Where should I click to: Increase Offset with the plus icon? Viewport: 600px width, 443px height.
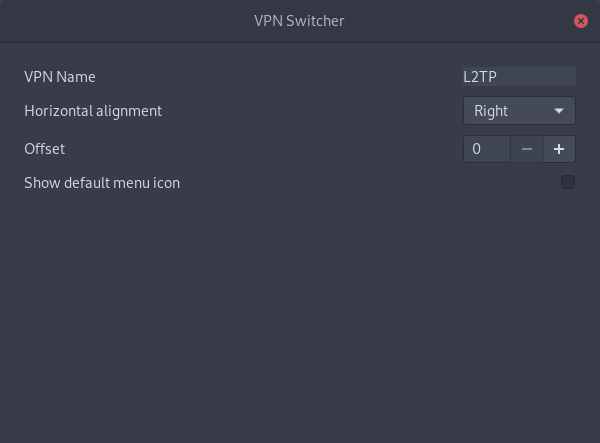tap(559, 149)
